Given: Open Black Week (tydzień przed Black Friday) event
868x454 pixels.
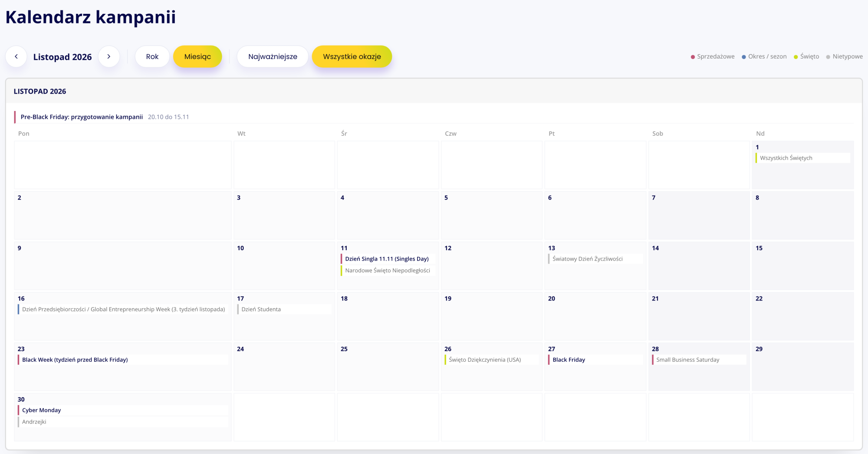Looking at the screenshot, I should pyautogui.click(x=123, y=360).
